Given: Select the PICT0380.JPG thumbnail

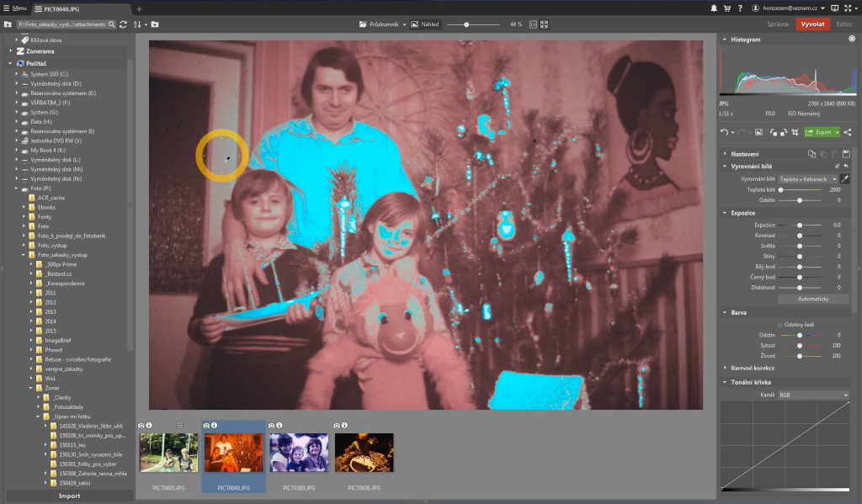Looking at the screenshot, I should click(x=299, y=453).
